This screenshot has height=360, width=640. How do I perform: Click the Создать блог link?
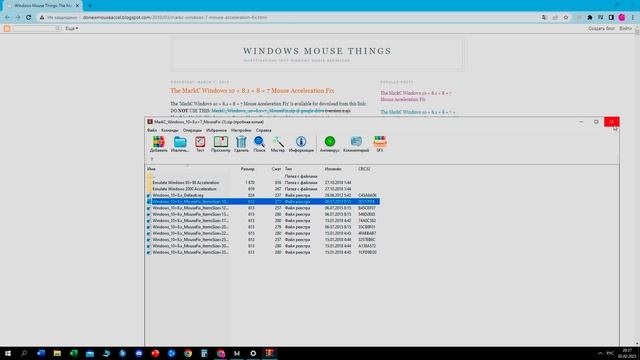[601, 29]
